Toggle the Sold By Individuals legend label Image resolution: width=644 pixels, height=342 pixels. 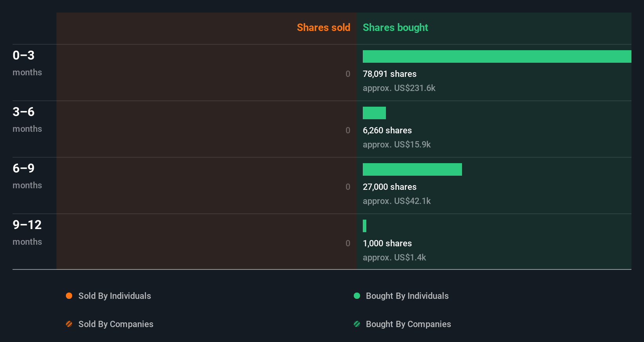(115, 296)
